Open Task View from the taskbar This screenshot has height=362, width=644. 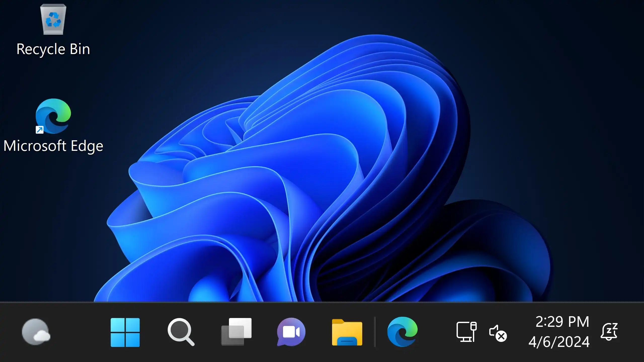coord(236,332)
